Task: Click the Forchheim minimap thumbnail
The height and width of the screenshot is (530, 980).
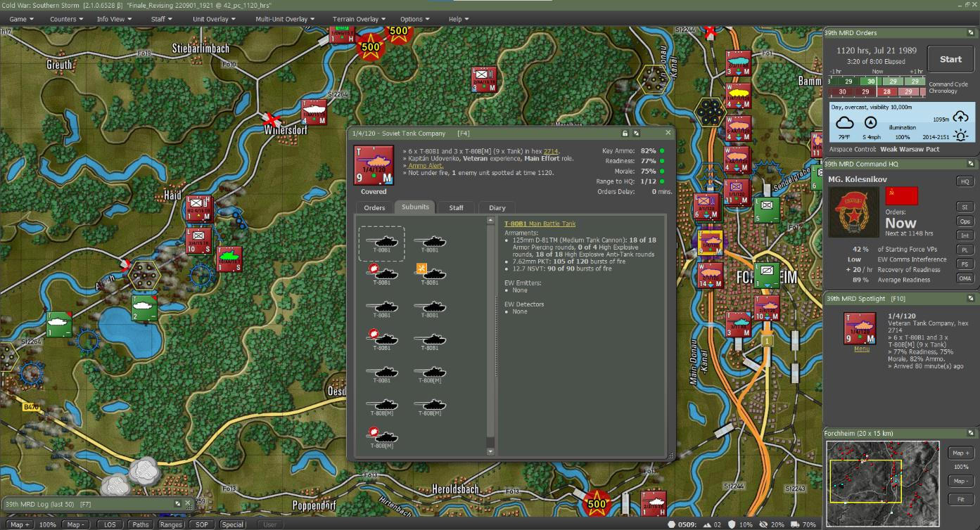Action: 883,482
